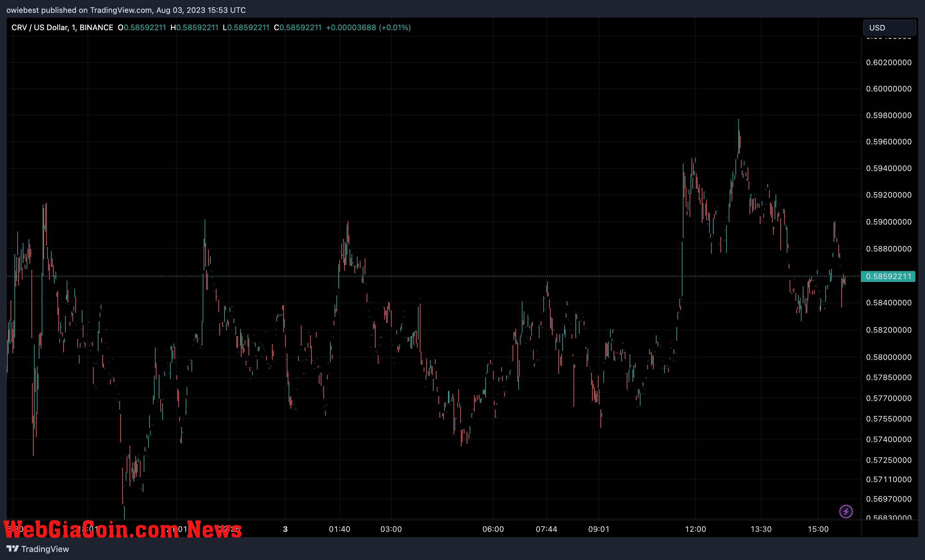Click the 0.59800000 price axis label
925x560 pixels.
point(888,115)
